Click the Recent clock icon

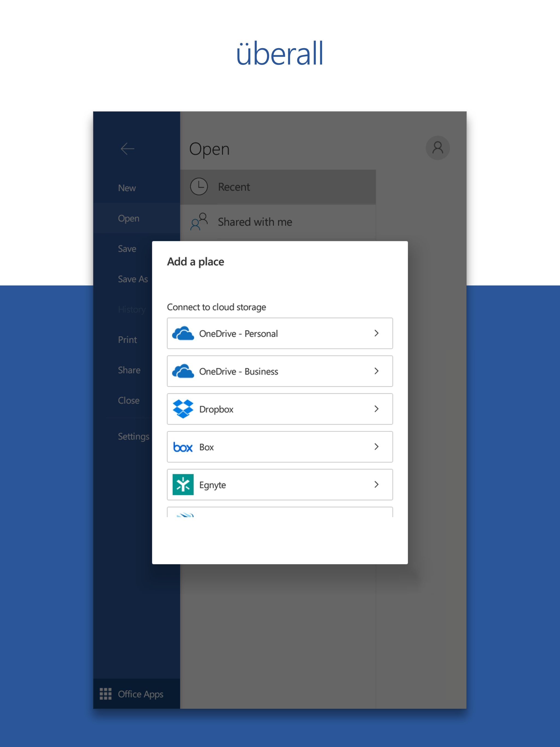point(199,187)
